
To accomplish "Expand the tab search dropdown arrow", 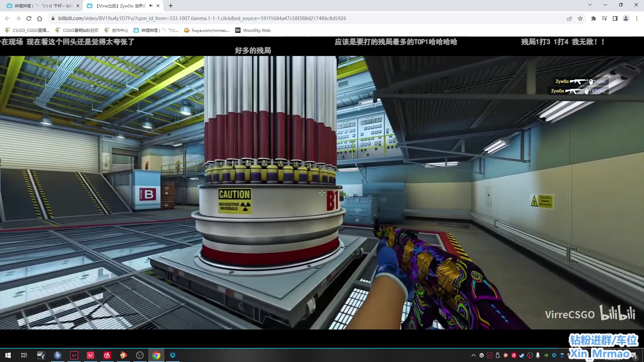I will [590, 5].
